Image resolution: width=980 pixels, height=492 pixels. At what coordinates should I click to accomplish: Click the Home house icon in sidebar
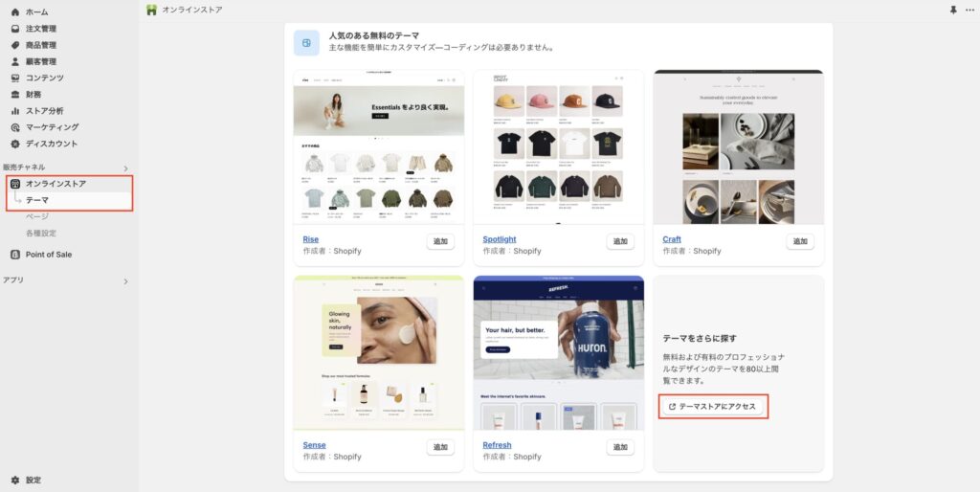coord(15,11)
